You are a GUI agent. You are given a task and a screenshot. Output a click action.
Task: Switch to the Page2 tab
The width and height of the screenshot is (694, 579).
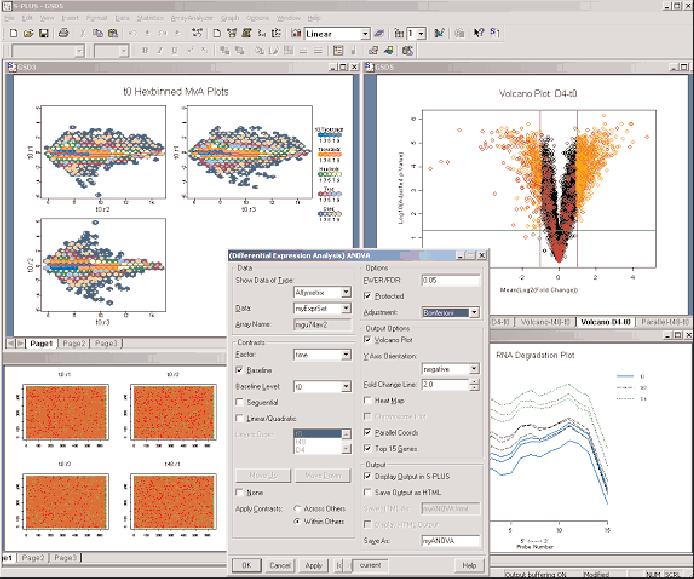[73, 343]
